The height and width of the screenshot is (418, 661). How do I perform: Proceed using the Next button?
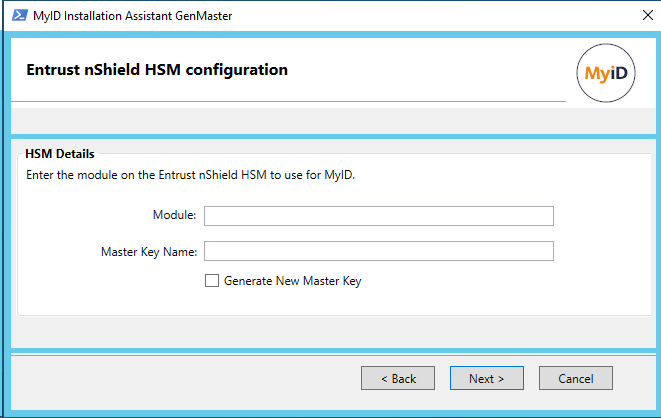[x=486, y=378]
